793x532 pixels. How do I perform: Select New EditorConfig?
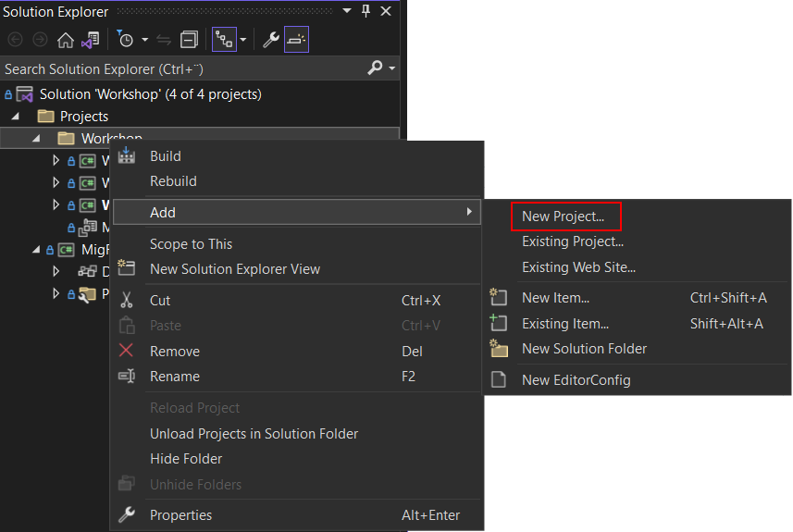(638, 379)
